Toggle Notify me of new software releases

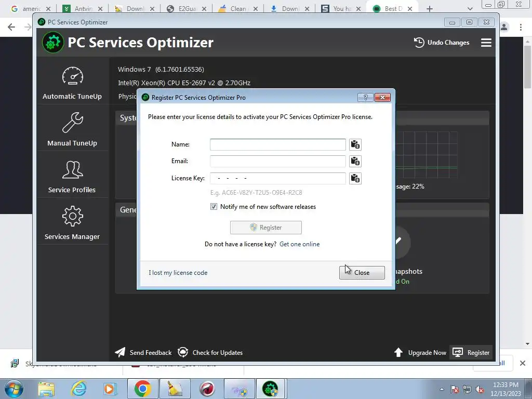pyautogui.click(x=214, y=207)
